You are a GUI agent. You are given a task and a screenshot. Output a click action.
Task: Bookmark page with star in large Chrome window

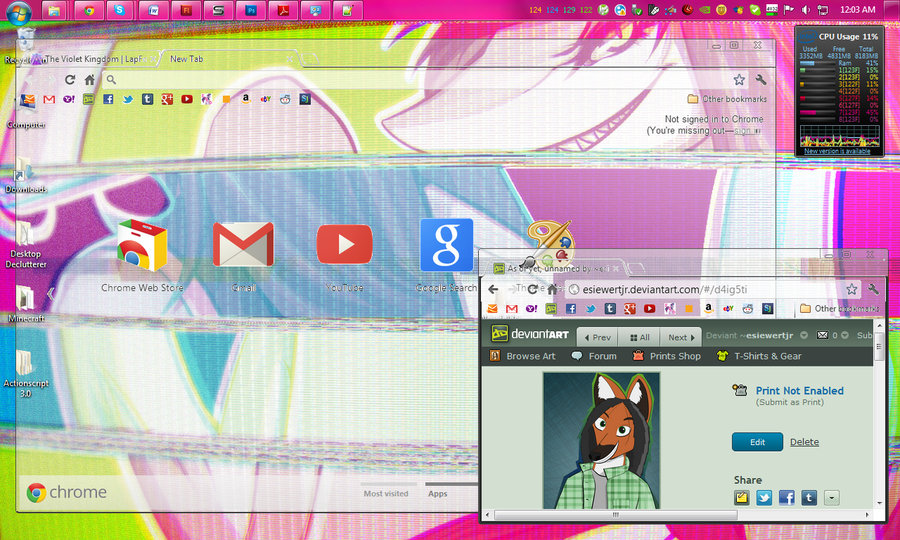(x=739, y=80)
